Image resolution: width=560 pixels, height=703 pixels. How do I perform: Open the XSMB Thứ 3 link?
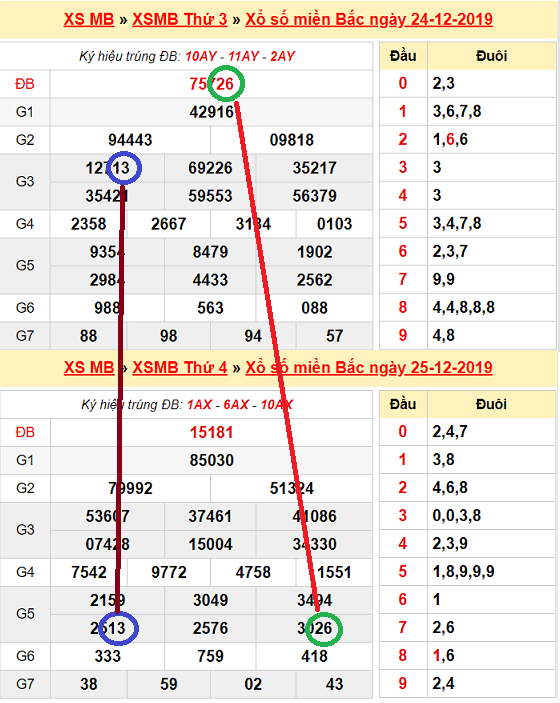point(180,19)
